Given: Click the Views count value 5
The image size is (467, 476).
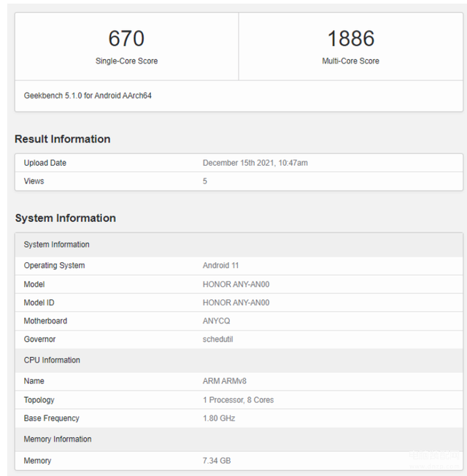Looking at the screenshot, I should (205, 181).
